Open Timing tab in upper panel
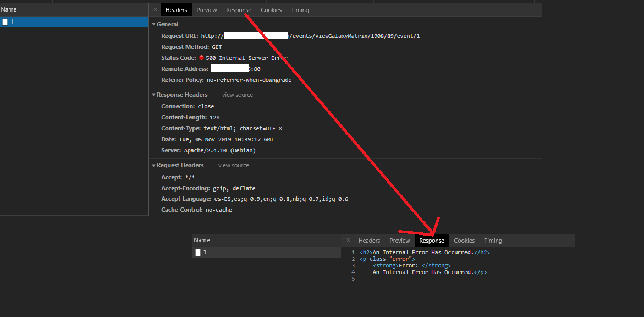Screen dimensions: 644x317 click(300, 10)
